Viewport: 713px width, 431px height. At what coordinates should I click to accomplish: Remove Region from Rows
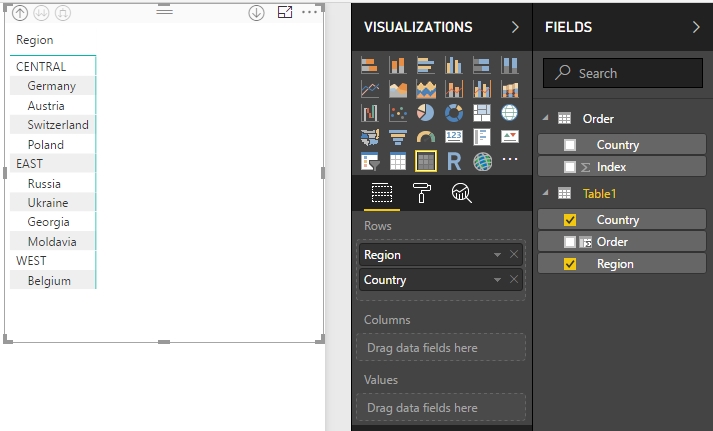click(514, 255)
